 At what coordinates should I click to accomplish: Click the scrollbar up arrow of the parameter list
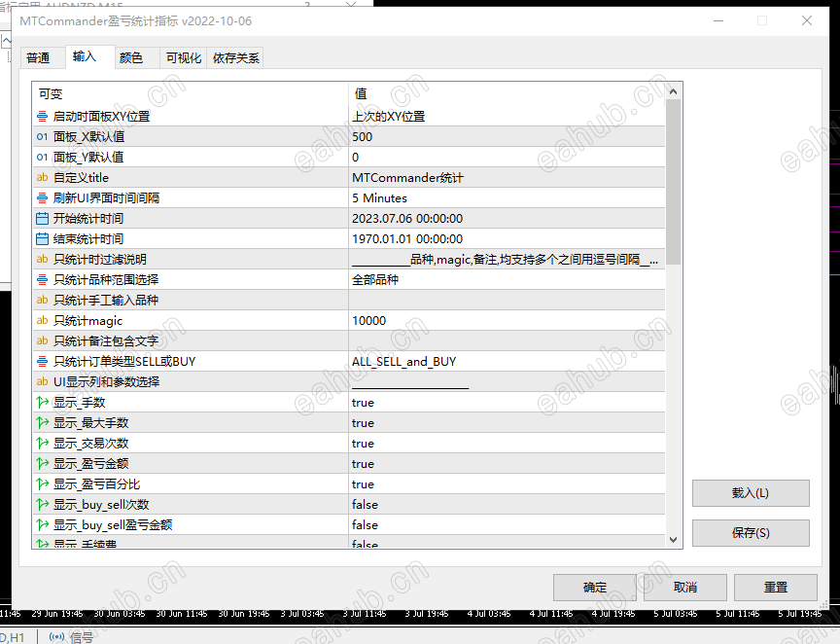tap(674, 91)
